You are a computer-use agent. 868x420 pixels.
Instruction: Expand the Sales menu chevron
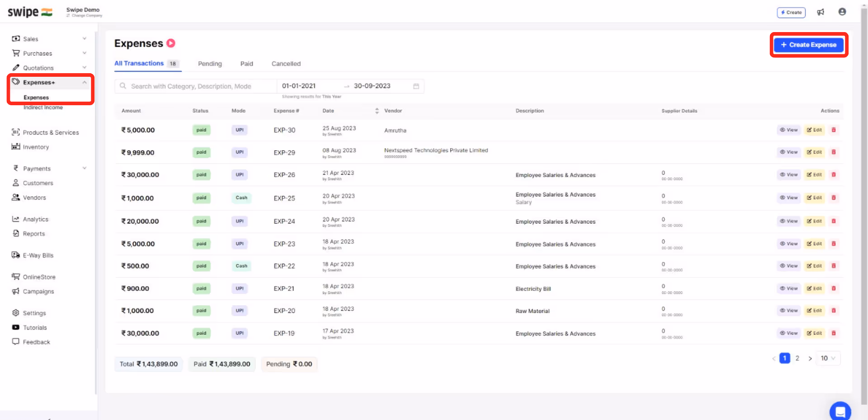point(85,39)
